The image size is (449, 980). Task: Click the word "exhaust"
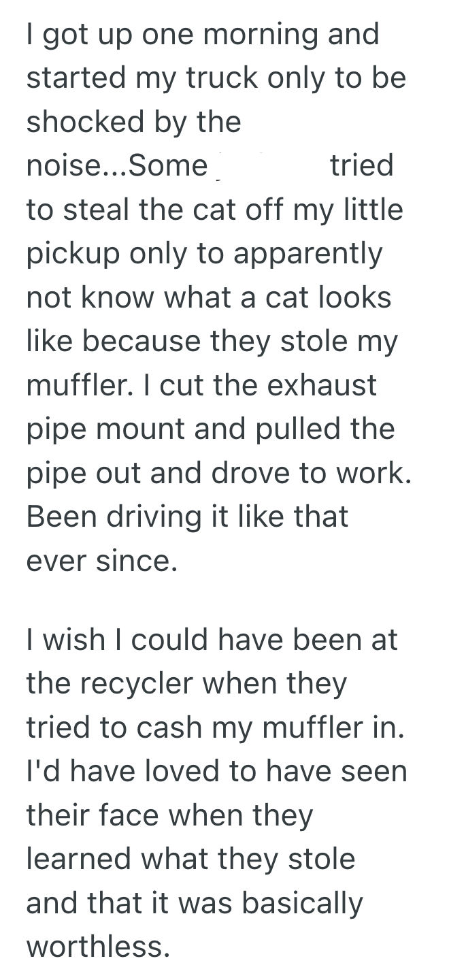[x=321, y=385]
